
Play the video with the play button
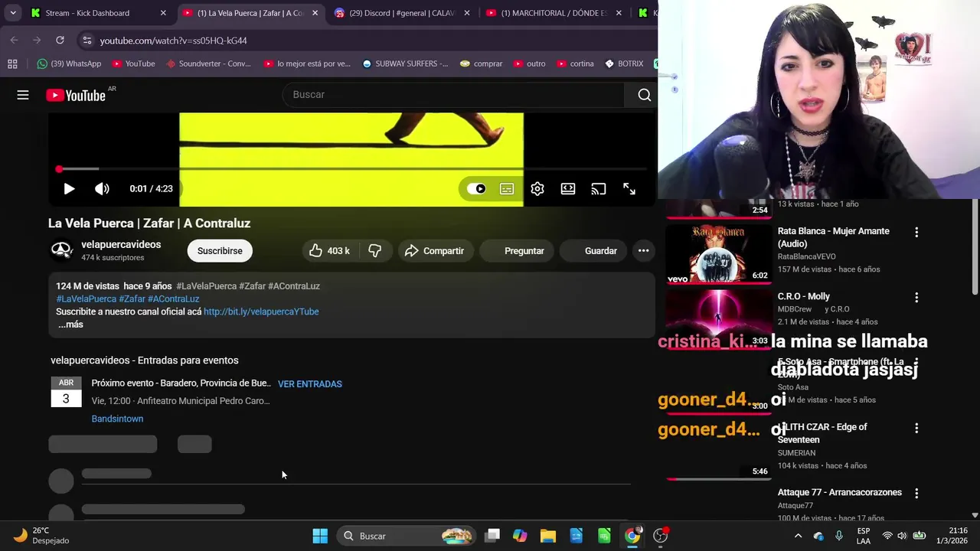pyautogui.click(x=69, y=188)
